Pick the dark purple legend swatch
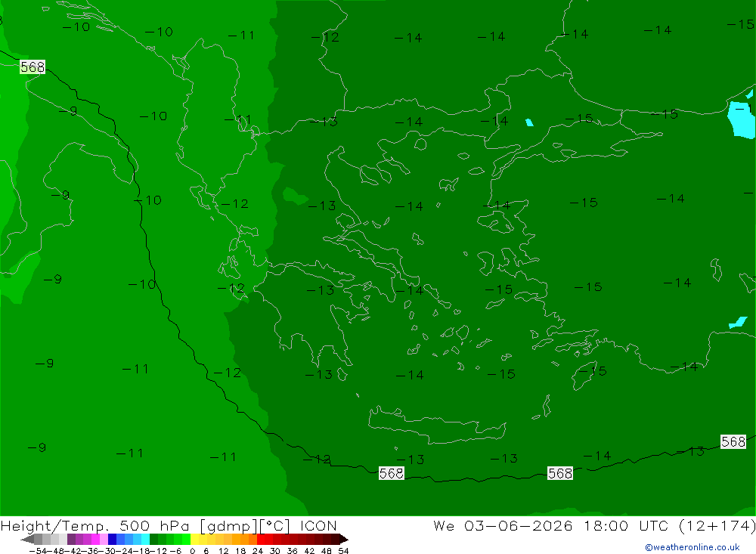The width and height of the screenshot is (756, 554). [71, 539]
